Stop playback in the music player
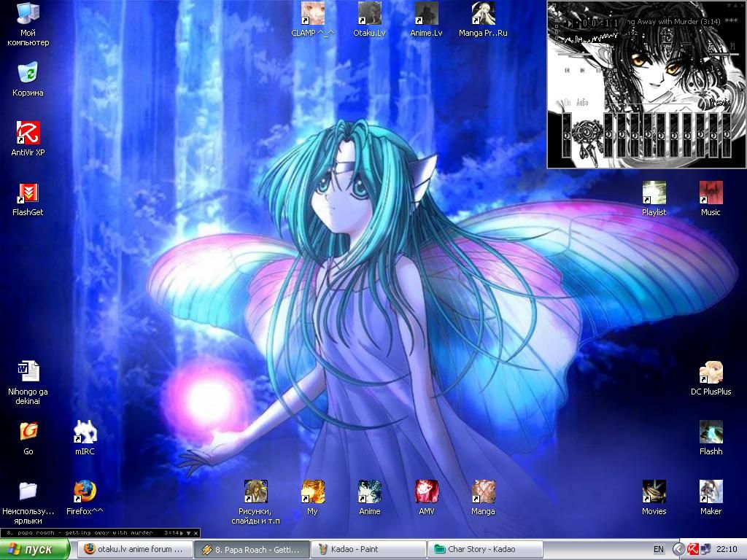 pyautogui.click(x=615, y=70)
